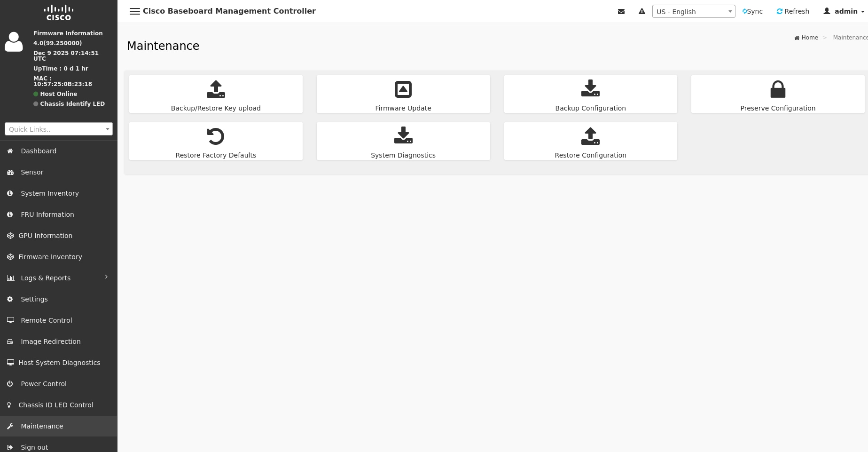This screenshot has height=452, width=868.
Task: Click the Cisco logo in sidebar
Action: (59, 13)
